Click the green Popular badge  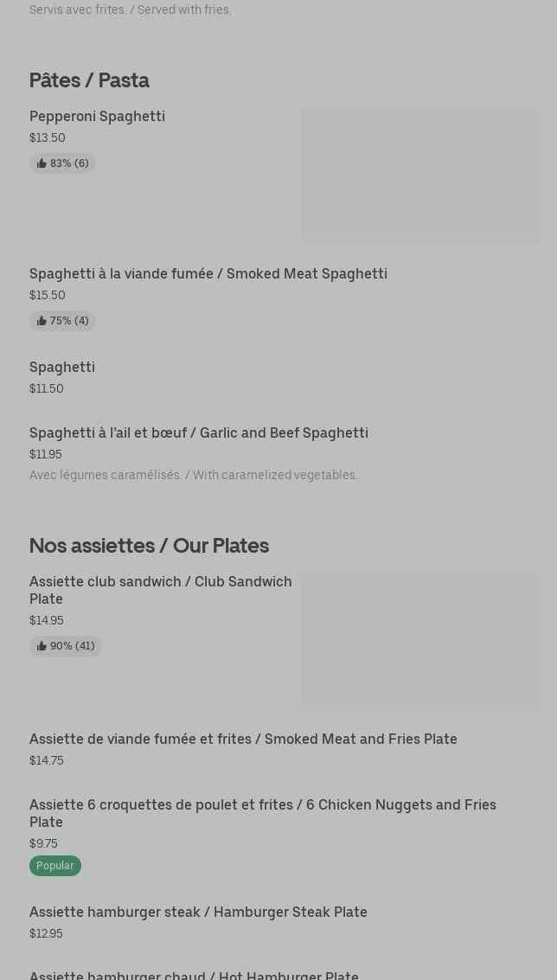[55, 866]
